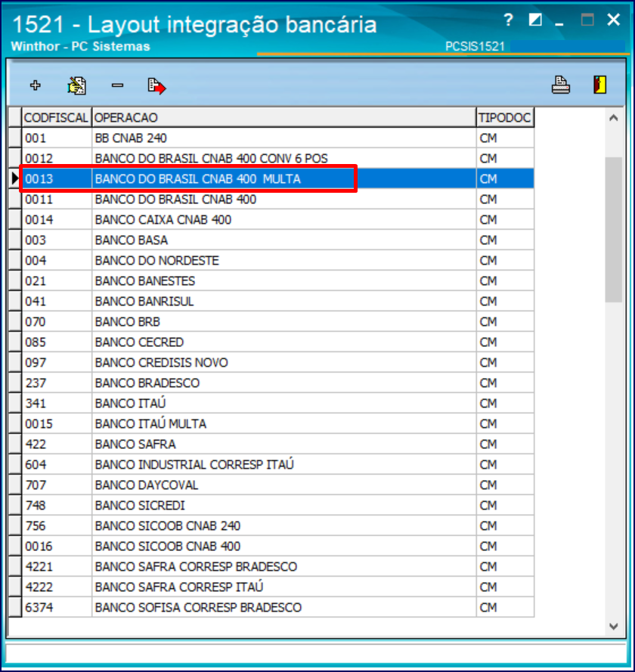The height and width of the screenshot is (672, 635).
Task: Click the edit layout icon
Action: [x=76, y=85]
